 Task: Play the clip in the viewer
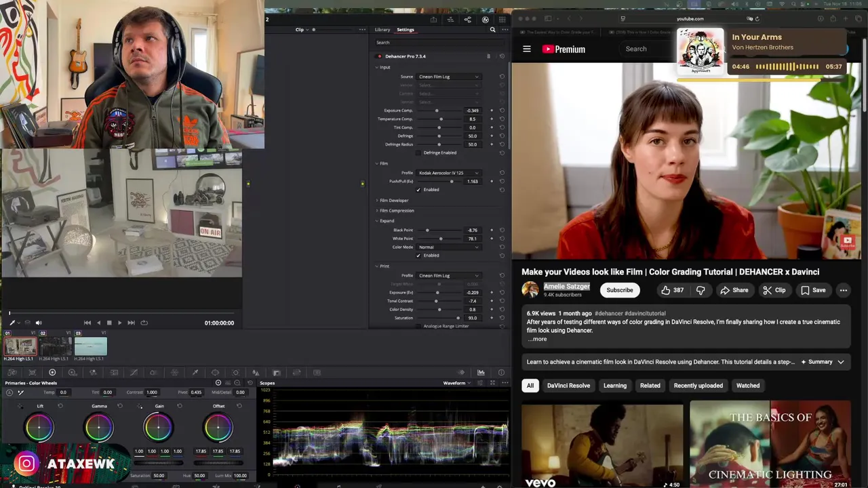coord(120,323)
